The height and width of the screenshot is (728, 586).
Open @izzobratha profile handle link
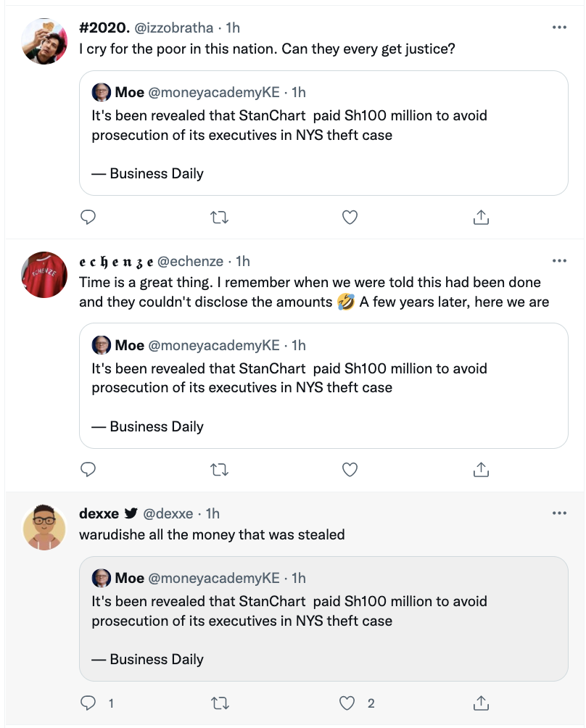coord(174,28)
